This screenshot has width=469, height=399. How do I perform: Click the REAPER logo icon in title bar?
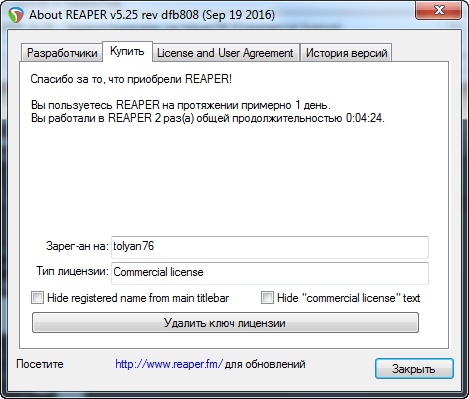point(16,15)
